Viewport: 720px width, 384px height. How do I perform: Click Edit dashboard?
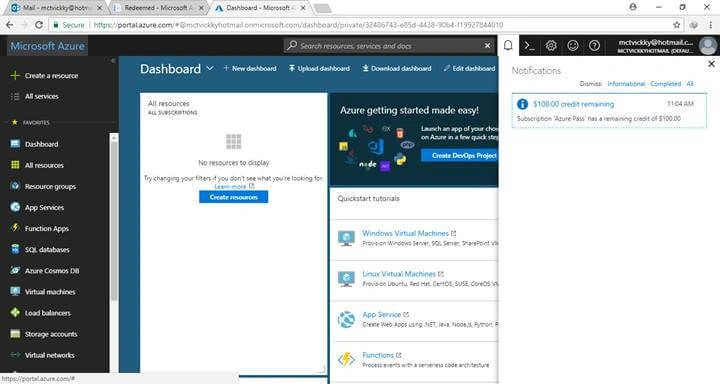pos(469,68)
